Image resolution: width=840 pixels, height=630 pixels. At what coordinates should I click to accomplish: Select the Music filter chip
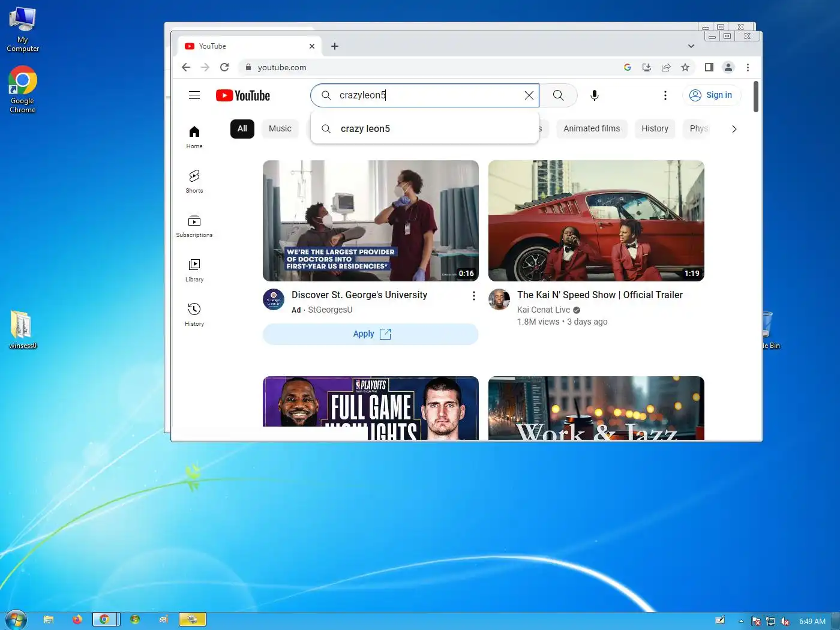(280, 128)
